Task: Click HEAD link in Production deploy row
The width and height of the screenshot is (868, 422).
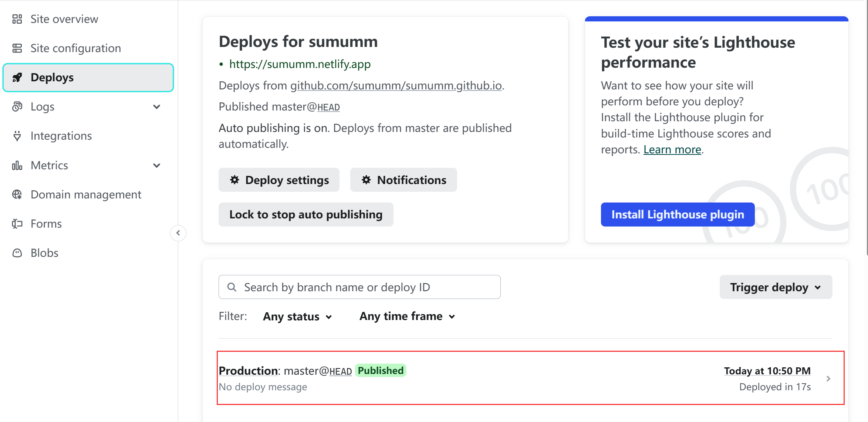Action: 341,371
